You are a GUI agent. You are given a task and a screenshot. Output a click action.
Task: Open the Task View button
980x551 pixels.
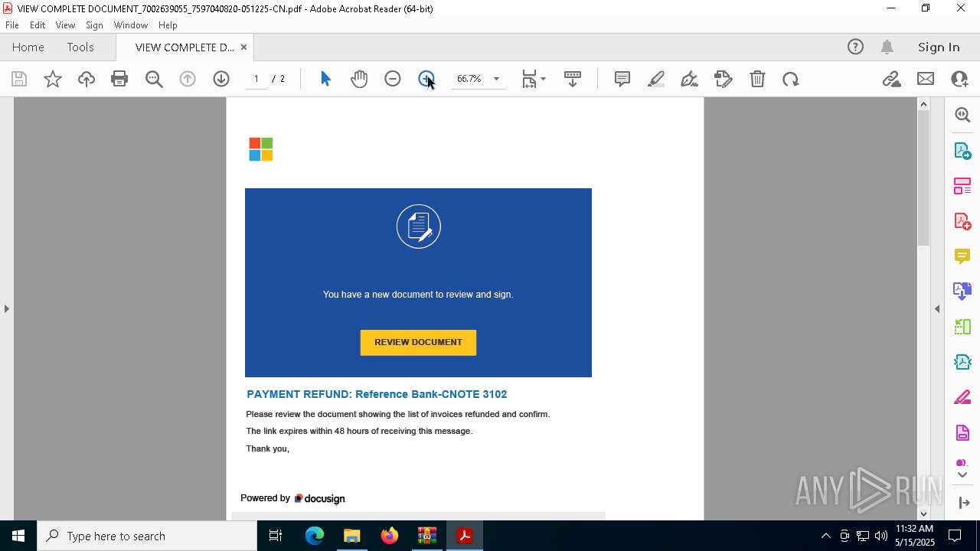tap(276, 536)
